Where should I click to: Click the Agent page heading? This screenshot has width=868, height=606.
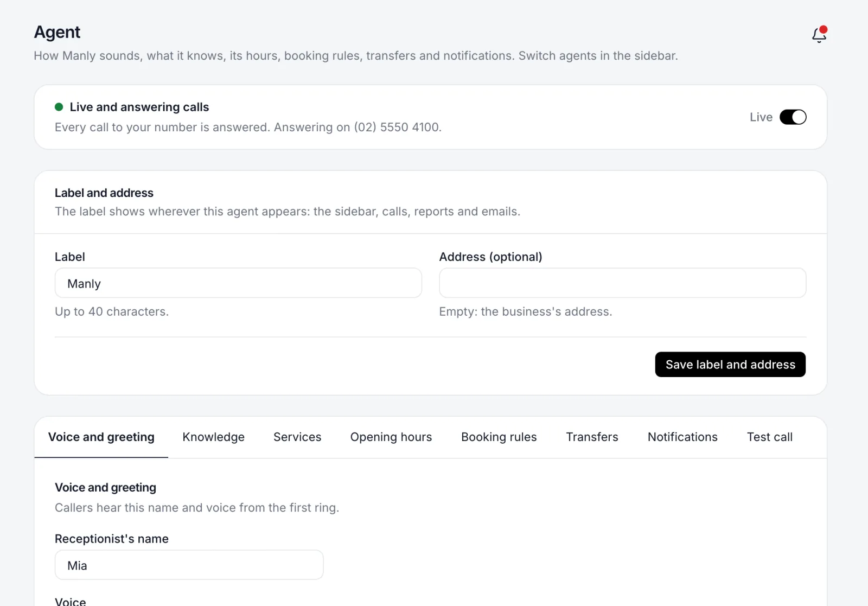click(x=57, y=33)
